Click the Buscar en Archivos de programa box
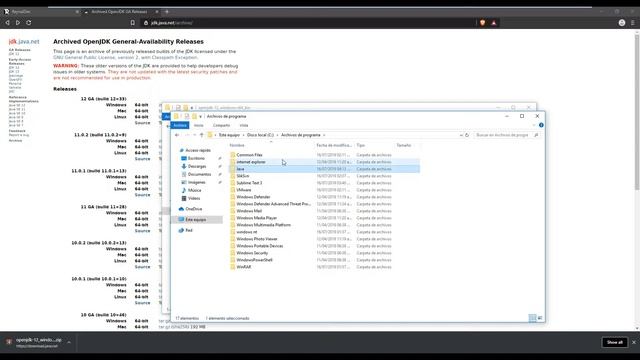This screenshot has height=360, width=640. 507,135
